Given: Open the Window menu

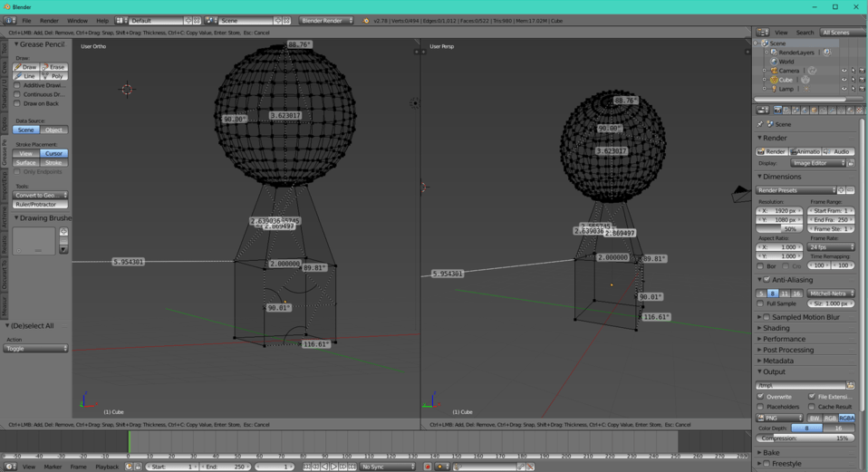Looking at the screenshot, I should pos(77,21).
